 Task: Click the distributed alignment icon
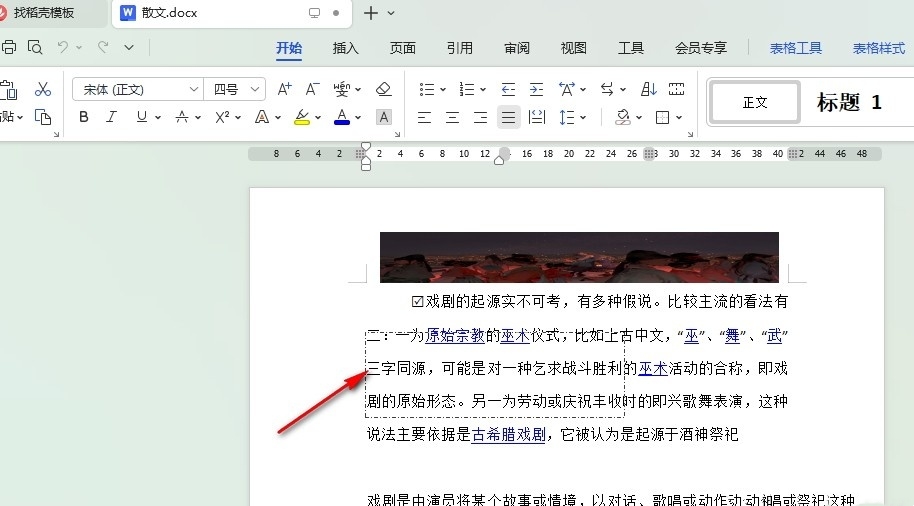(536, 118)
